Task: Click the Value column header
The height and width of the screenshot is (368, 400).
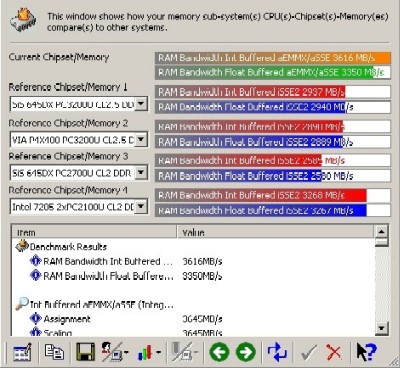Action: point(275,232)
